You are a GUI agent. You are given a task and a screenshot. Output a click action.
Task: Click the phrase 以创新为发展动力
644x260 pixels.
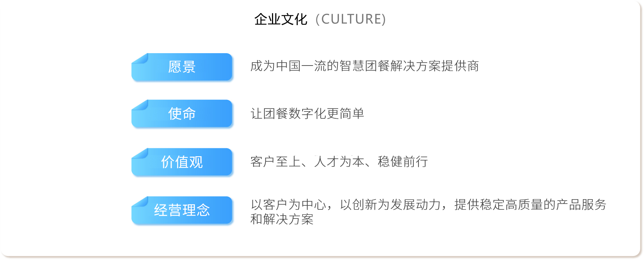point(390,205)
